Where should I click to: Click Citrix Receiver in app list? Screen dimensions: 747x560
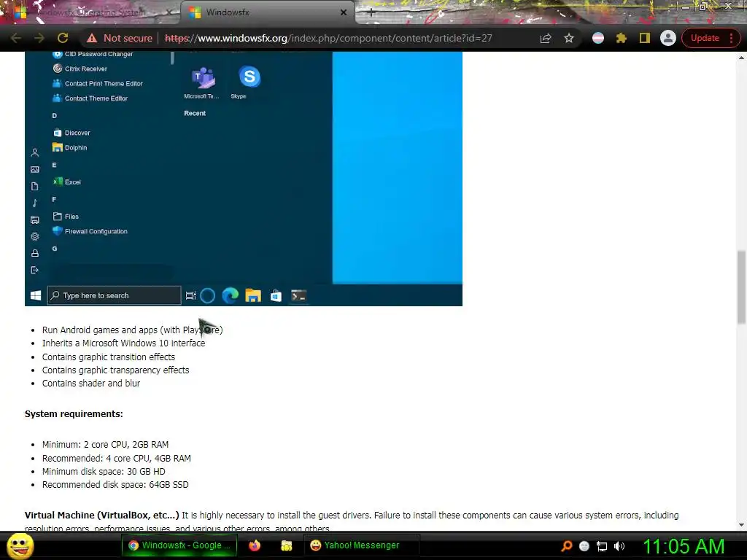80,69
